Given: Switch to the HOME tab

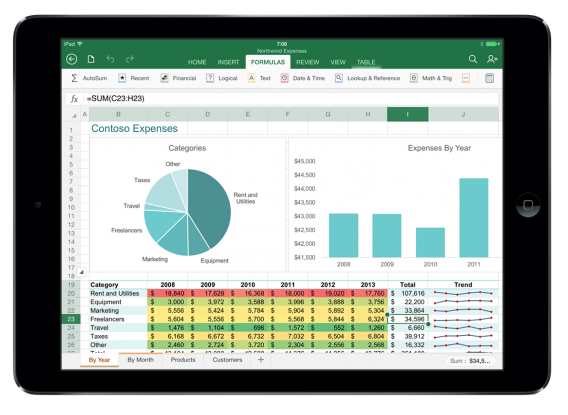Looking at the screenshot, I should click(197, 62).
